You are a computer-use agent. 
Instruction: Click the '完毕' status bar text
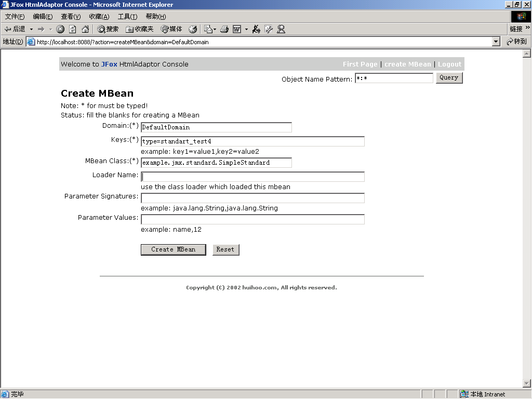tap(17, 394)
